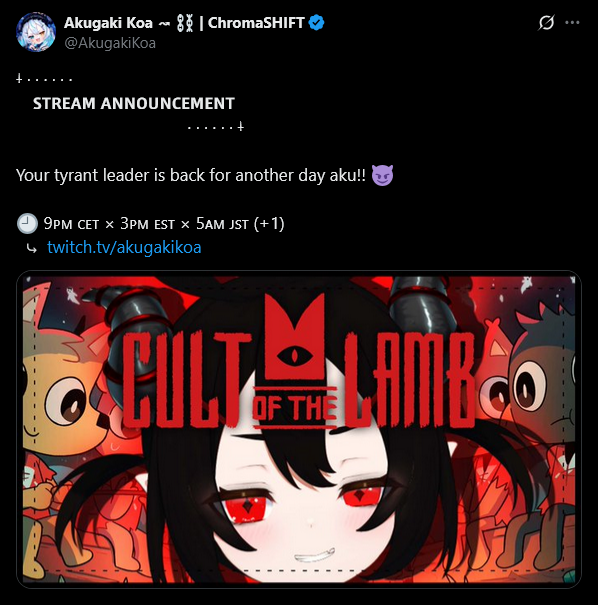Screen dimensions: 598x605
Task: Click the chain emoji in display name
Action: tap(184, 23)
